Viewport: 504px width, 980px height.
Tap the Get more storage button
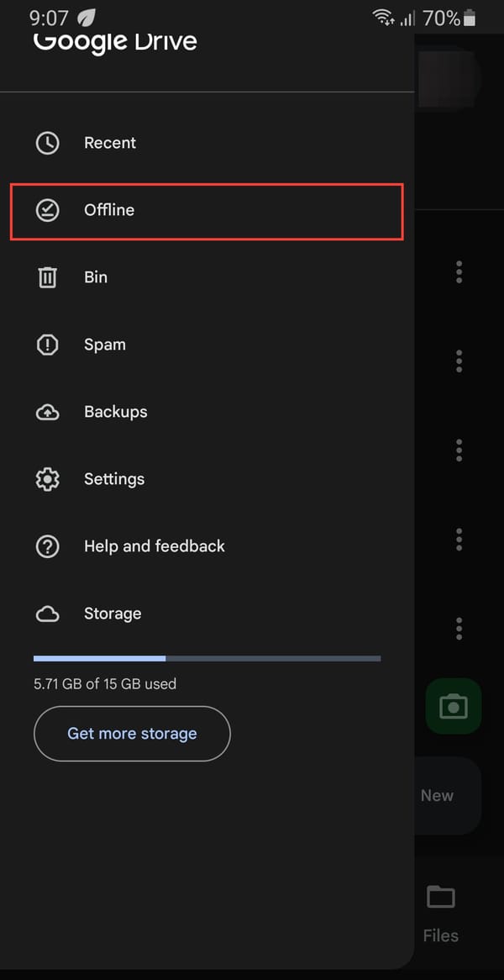pos(131,734)
